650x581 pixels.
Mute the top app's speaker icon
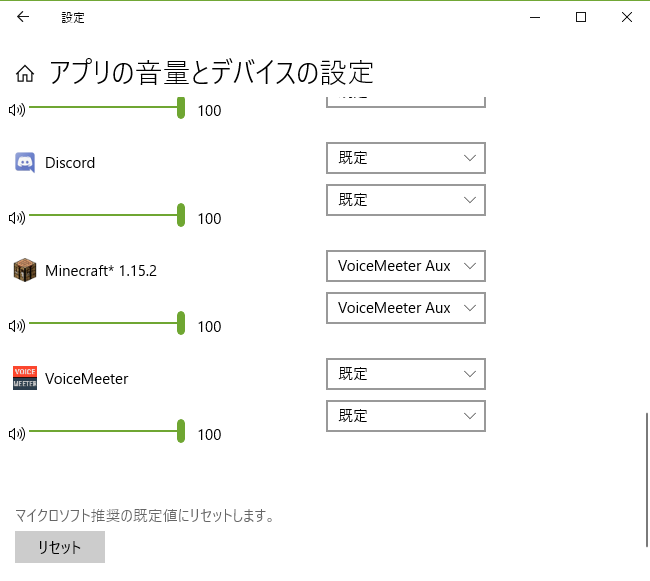pyautogui.click(x=17, y=110)
